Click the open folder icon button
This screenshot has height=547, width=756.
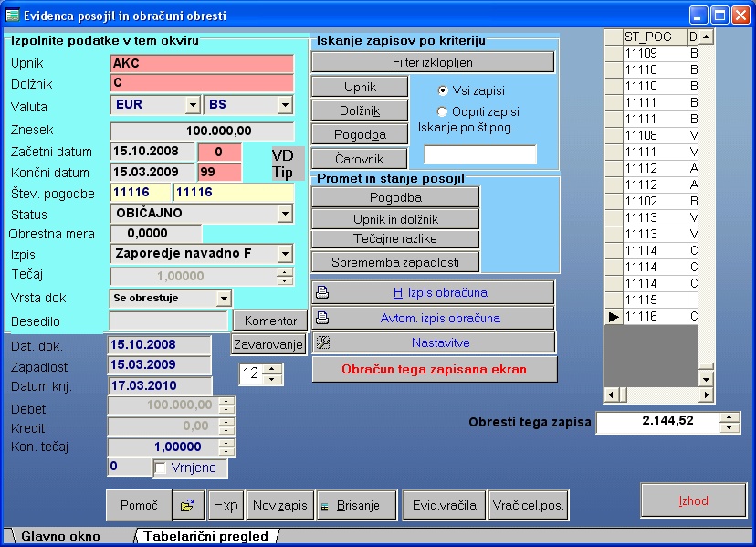click(x=188, y=505)
